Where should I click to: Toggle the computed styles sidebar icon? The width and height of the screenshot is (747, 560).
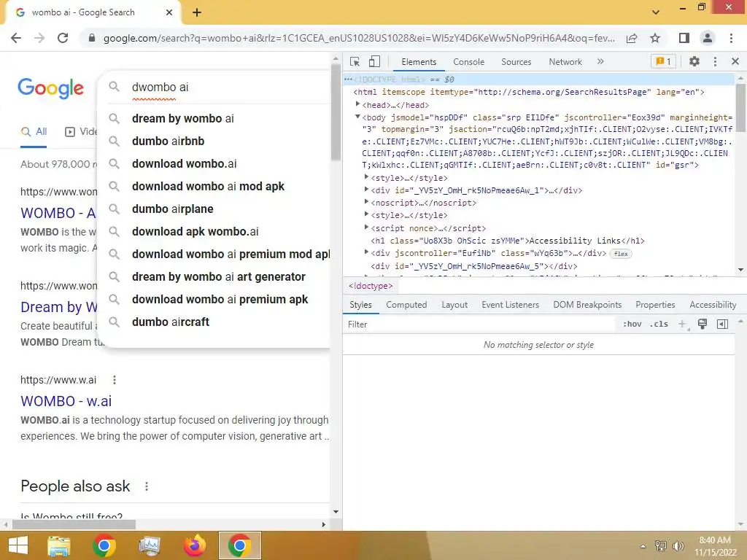pos(722,324)
